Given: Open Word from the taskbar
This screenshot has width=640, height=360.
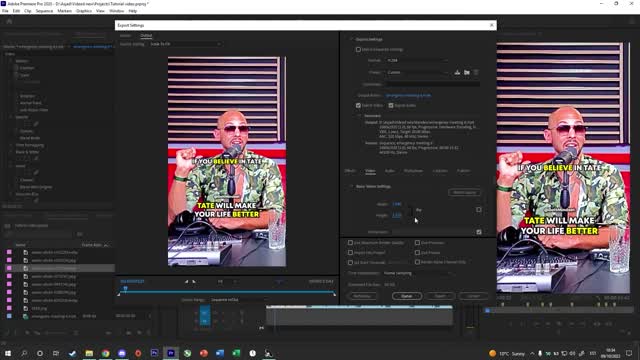Looking at the screenshot, I should coord(220,353).
